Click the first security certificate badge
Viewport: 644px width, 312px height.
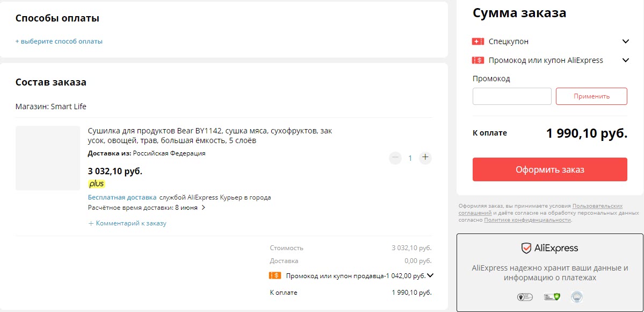coord(524,296)
